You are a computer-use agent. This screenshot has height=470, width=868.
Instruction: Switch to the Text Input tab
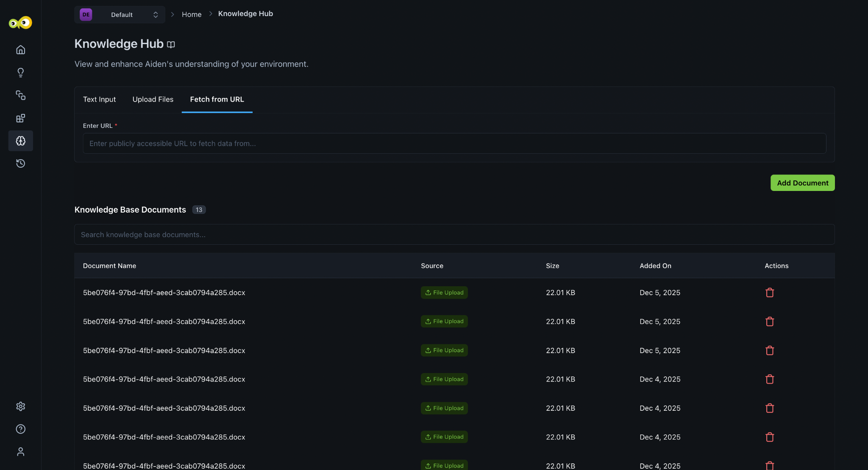click(99, 100)
